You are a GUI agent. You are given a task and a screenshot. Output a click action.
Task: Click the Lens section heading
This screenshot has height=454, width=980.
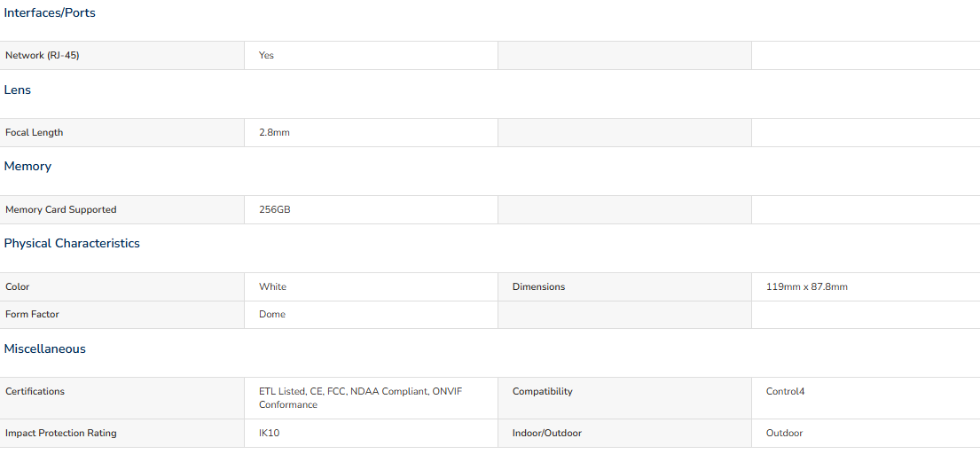click(18, 90)
